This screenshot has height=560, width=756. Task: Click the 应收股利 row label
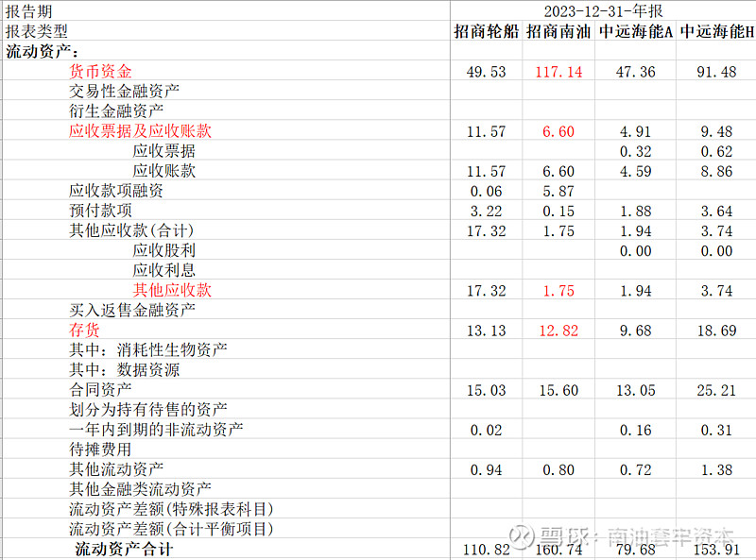[163, 250]
